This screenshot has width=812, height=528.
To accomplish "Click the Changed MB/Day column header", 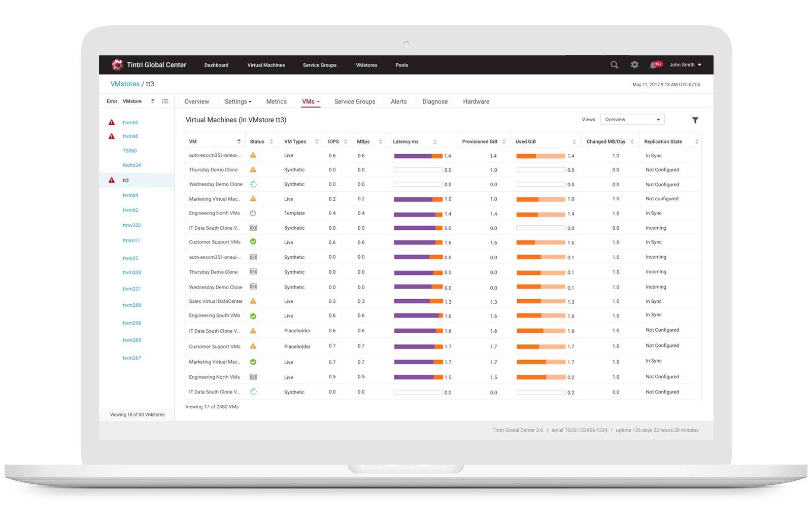I will point(606,142).
